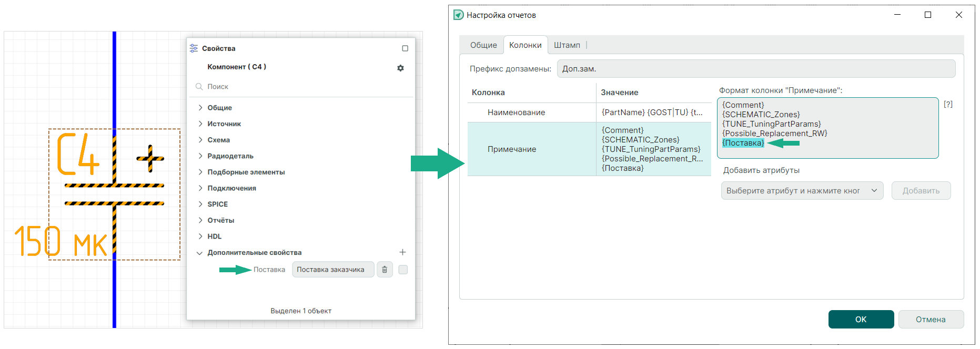Open the attribute selection dropdown
This screenshot has height=349, width=980.
pos(802,191)
